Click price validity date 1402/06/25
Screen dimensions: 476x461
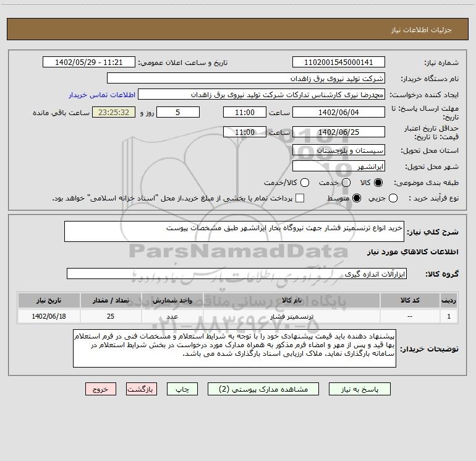[x=339, y=132]
